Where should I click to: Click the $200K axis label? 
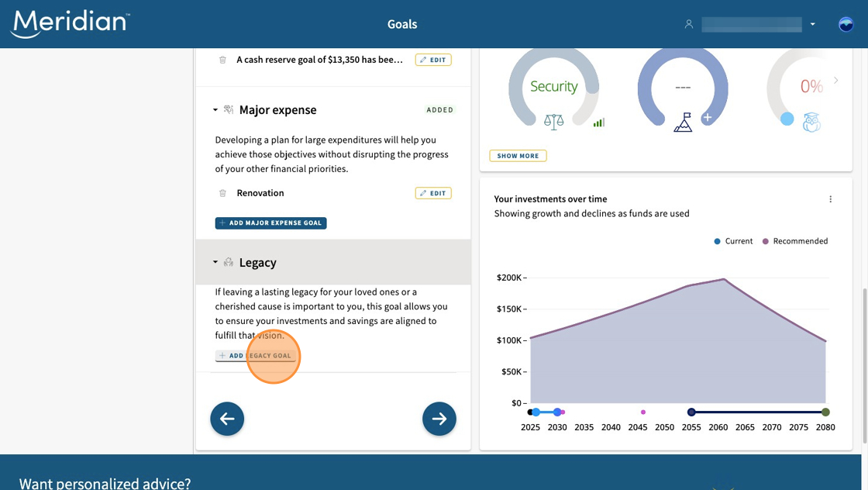(509, 278)
